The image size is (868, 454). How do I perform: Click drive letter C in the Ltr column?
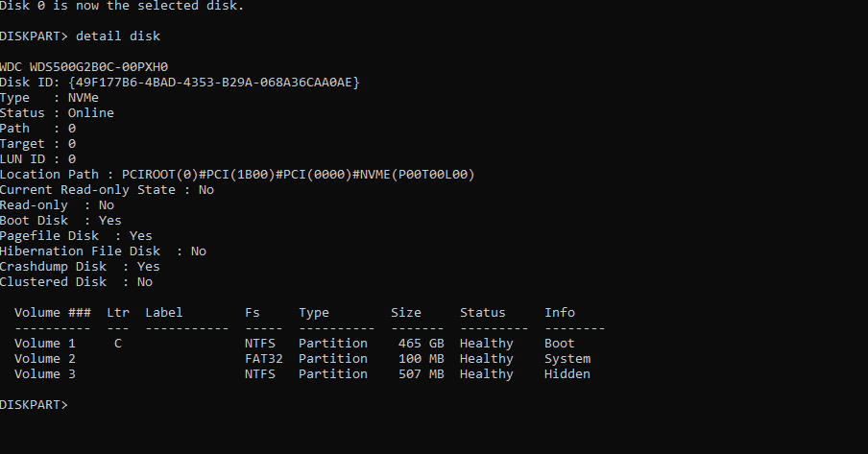[x=118, y=343]
